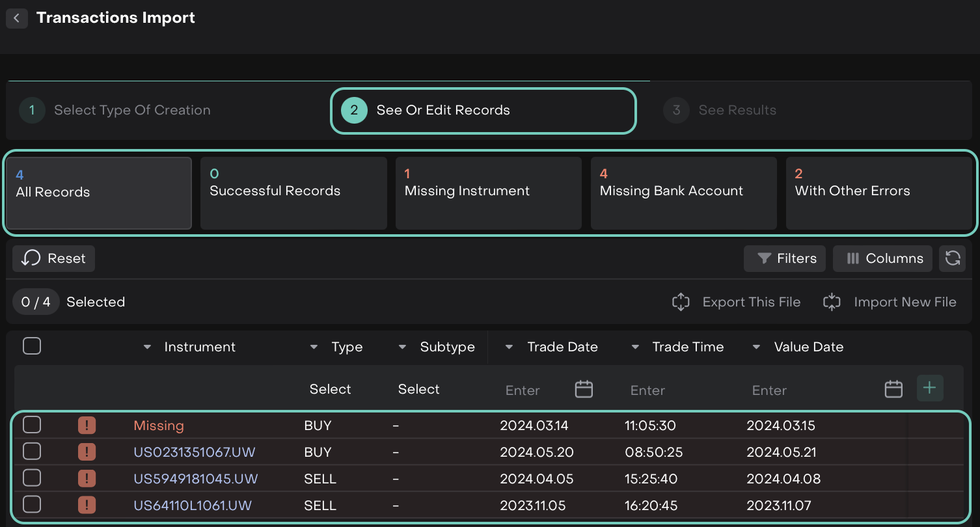Select the checkbox for US5949181045.UW row
The image size is (980, 527).
click(32, 478)
